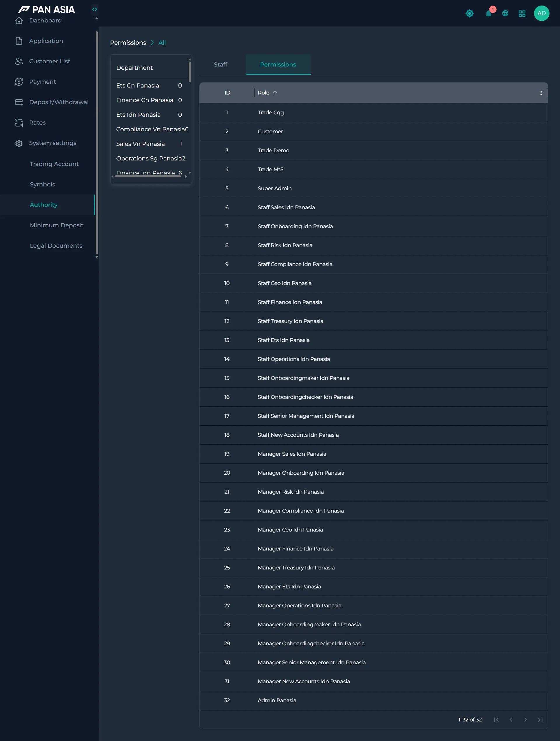This screenshot has height=741, width=560.
Task: Switch to the Staff tab
Action: (x=220, y=64)
